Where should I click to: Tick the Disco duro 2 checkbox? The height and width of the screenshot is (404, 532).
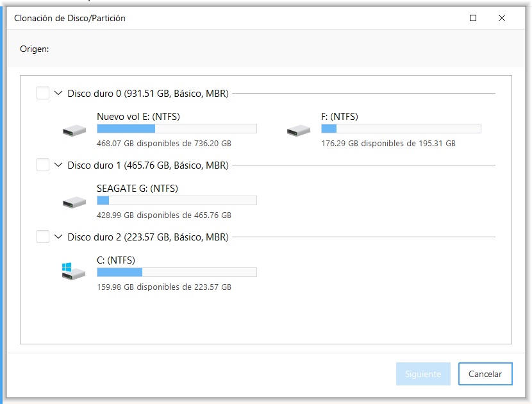(x=43, y=237)
